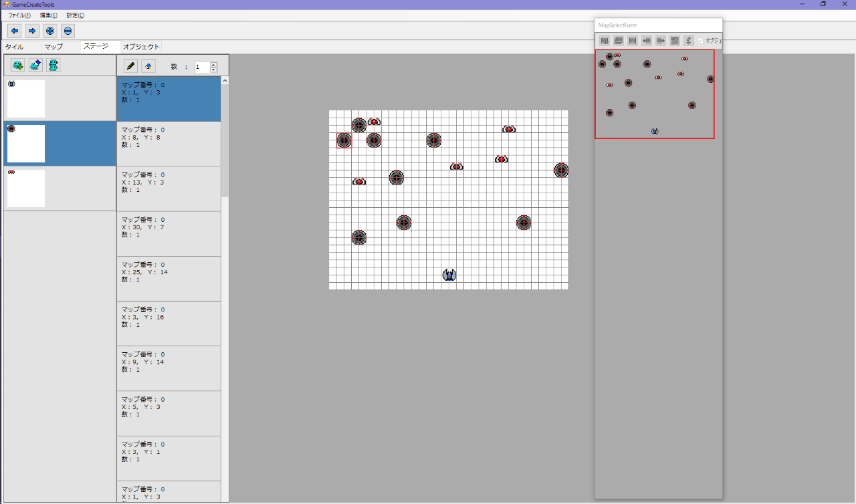Click the blue left arrow toolbar button
This screenshot has height=504, width=856.
tap(14, 31)
